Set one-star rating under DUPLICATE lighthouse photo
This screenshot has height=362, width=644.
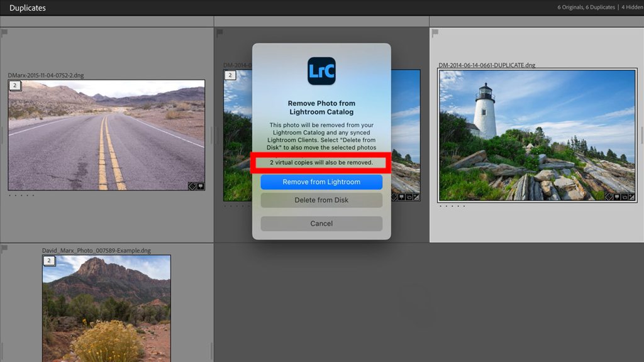pos(441,206)
